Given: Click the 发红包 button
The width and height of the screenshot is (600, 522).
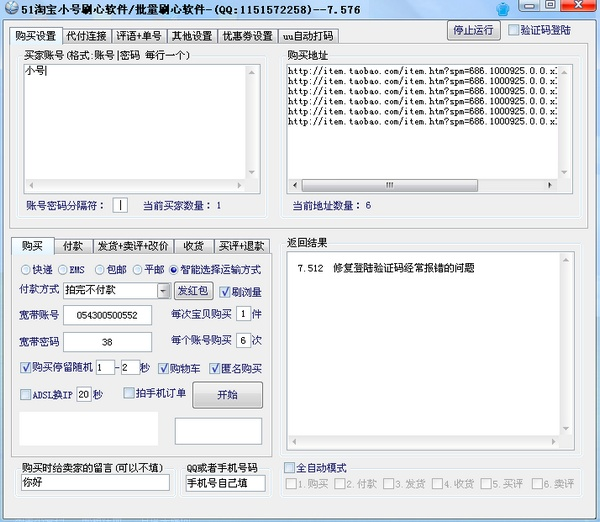Looking at the screenshot, I should (193, 291).
